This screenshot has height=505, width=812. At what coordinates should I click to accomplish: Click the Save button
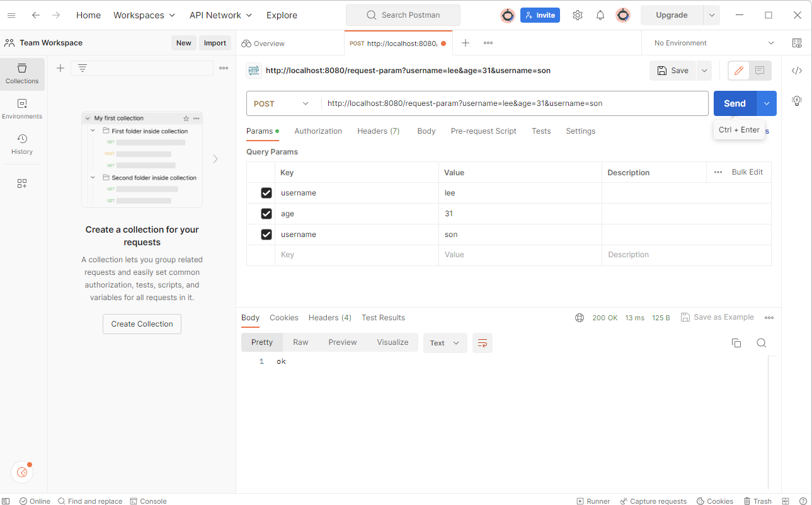(672, 71)
